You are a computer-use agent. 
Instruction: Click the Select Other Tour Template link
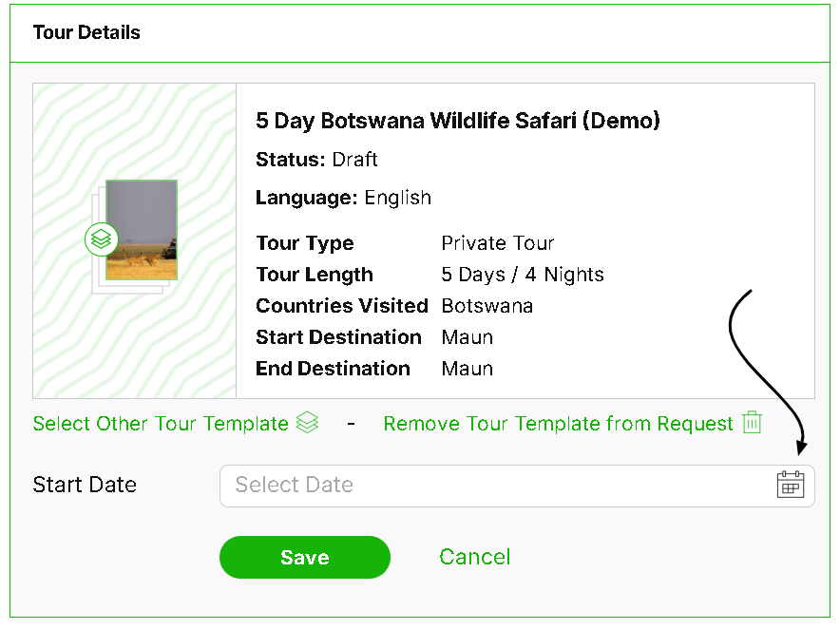161,424
